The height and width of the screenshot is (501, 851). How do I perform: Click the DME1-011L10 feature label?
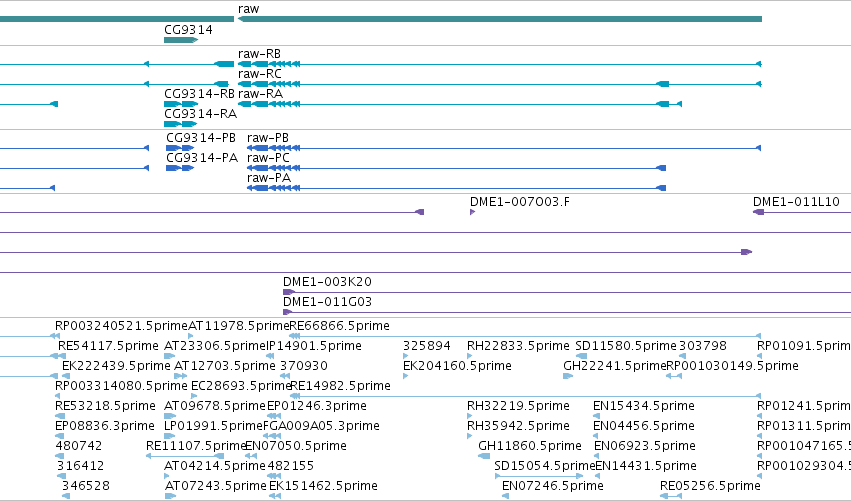pos(796,201)
